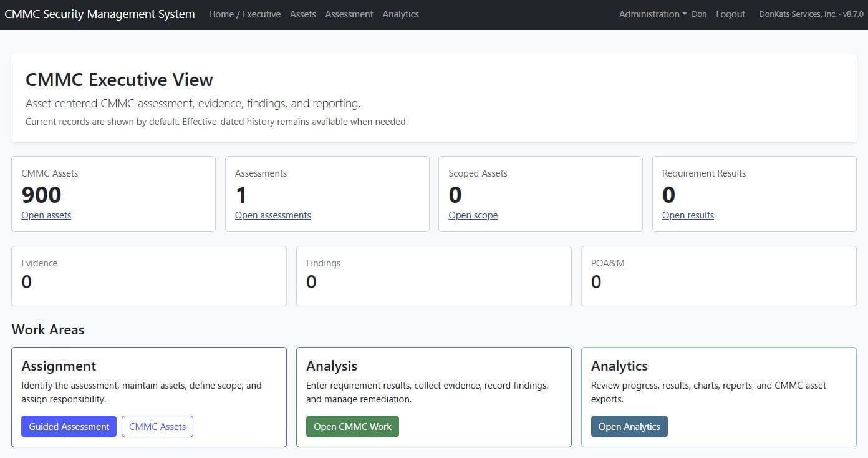Expand the Administration dropdown menu
868x458 pixels.
click(x=653, y=14)
